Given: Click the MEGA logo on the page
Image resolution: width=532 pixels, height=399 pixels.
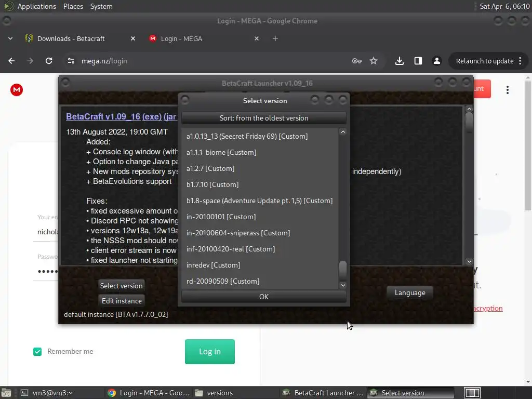Looking at the screenshot, I should coord(16,90).
